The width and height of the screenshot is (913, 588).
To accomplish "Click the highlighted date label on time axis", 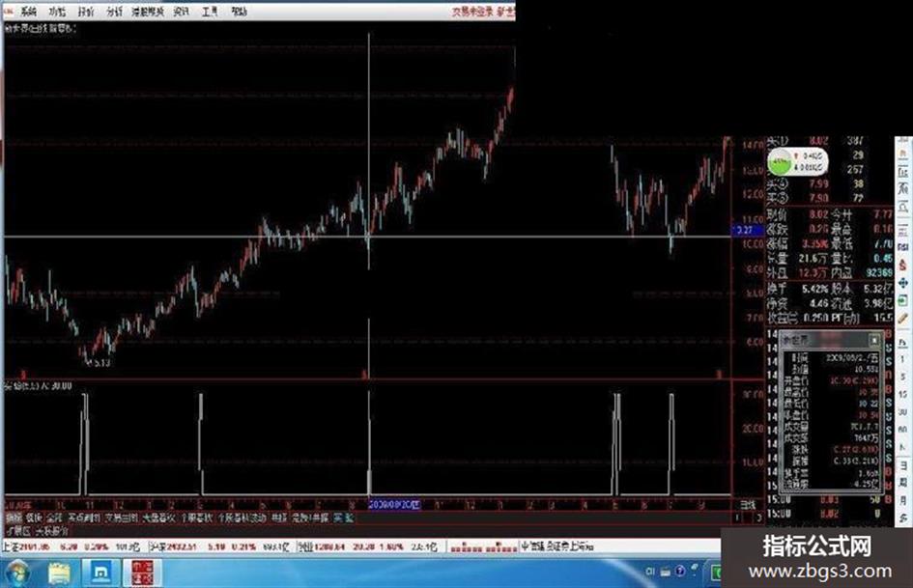I will [394, 505].
